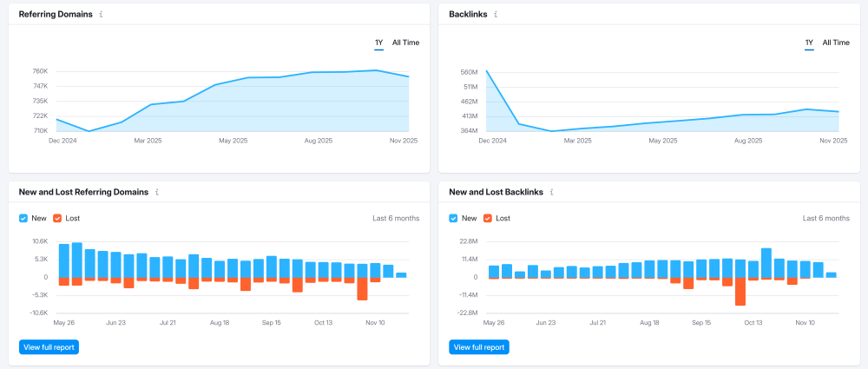Switch Backlinks chart to All Time
This screenshot has width=868, height=369.
pyautogui.click(x=836, y=43)
